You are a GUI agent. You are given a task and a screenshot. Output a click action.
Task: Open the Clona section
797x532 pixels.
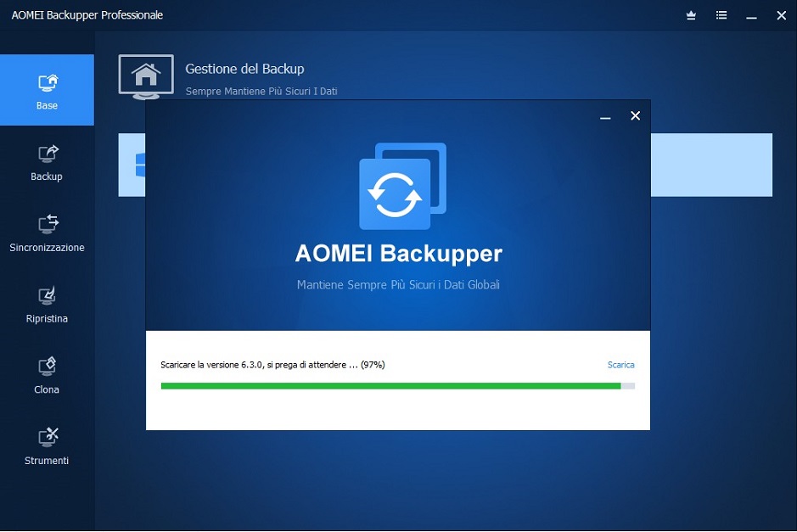[x=47, y=376]
